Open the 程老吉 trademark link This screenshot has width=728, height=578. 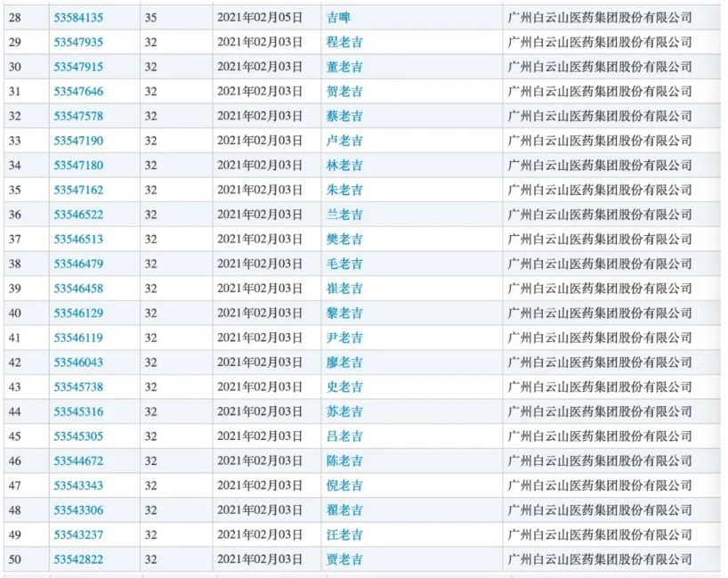pyautogui.click(x=344, y=42)
